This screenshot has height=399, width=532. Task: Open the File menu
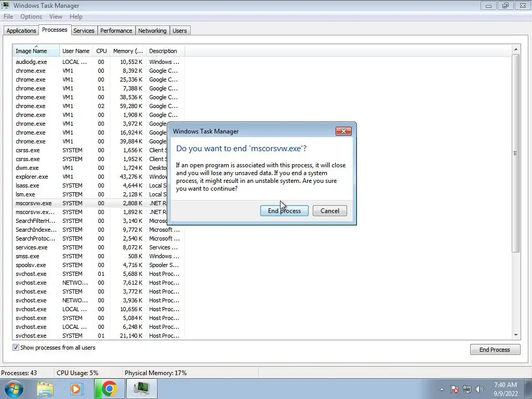coord(8,17)
